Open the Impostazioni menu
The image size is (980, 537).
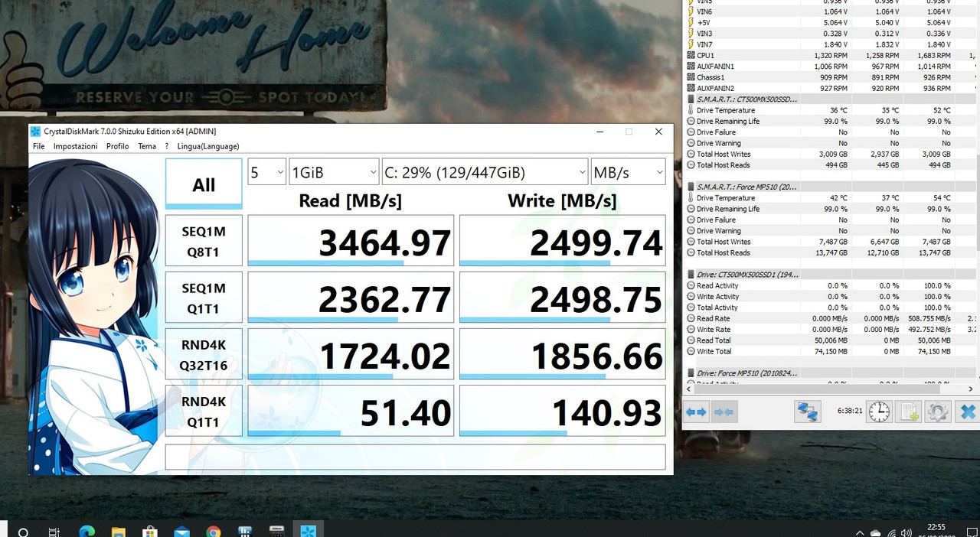tap(75, 146)
